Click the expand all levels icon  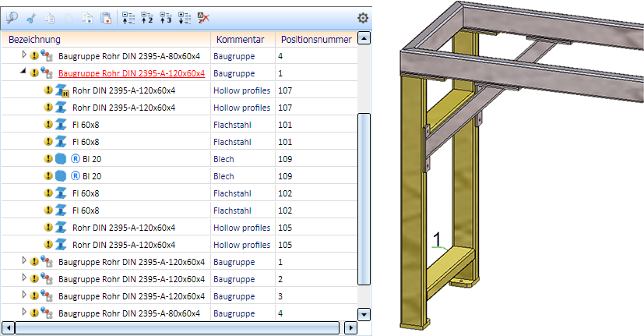[x=184, y=17]
